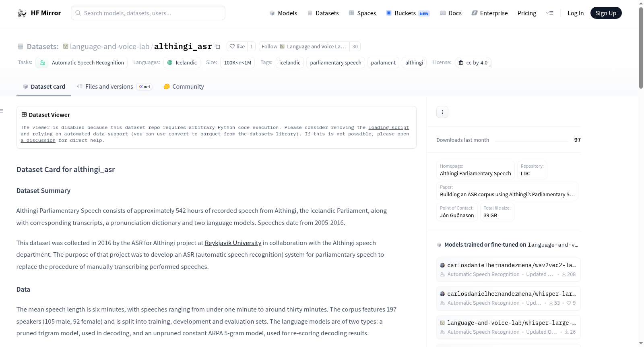Screen dimensions: 644x347
Task: Click the Downloads last month value 97
Action: [x=578, y=140]
